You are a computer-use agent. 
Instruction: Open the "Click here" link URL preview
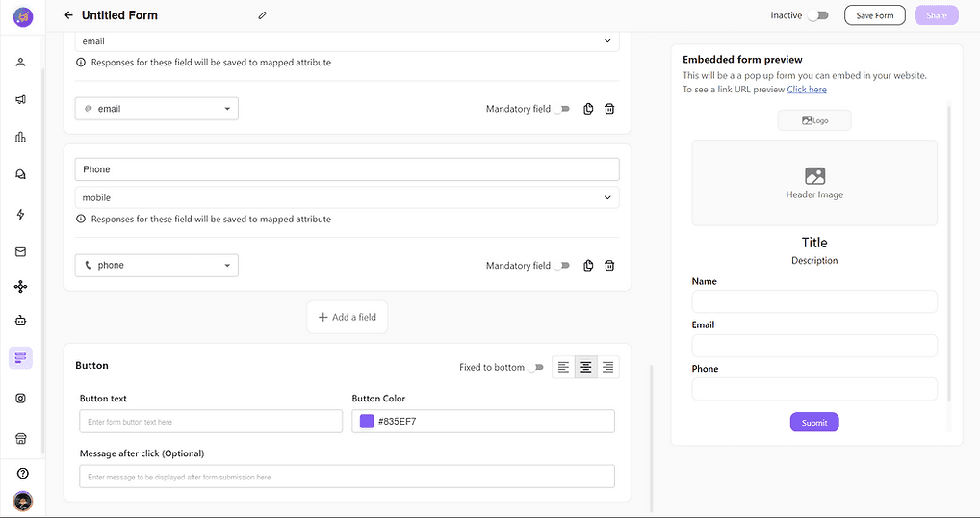[807, 90]
